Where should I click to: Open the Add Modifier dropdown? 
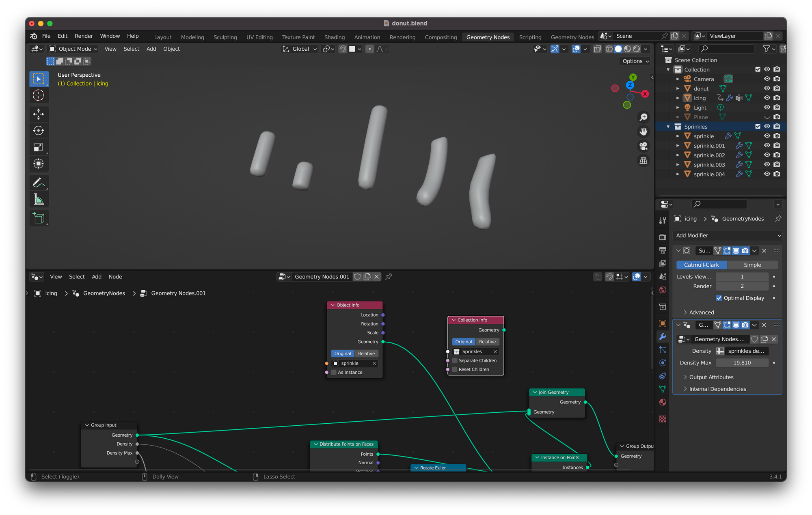727,235
